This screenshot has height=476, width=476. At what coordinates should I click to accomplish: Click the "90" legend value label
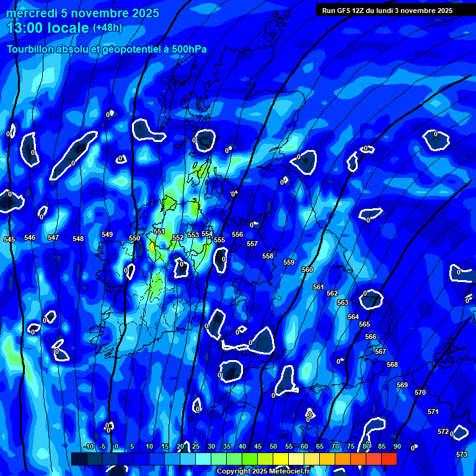point(397,447)
